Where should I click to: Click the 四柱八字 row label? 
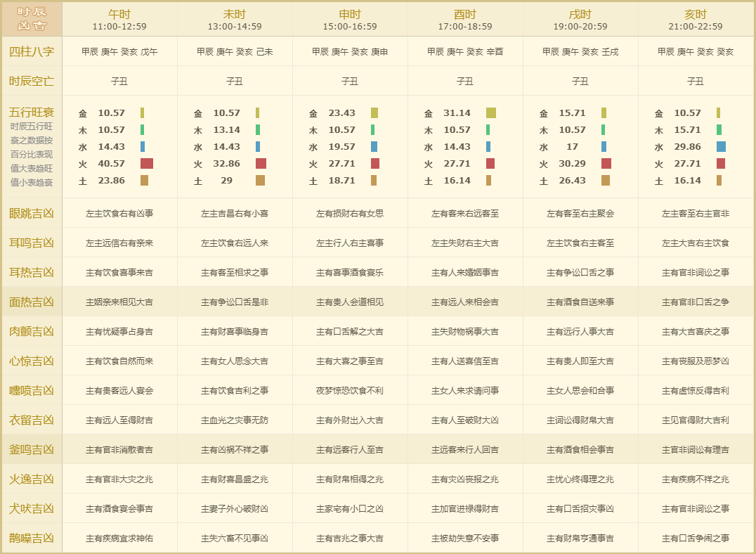click(x=32, y=51)
